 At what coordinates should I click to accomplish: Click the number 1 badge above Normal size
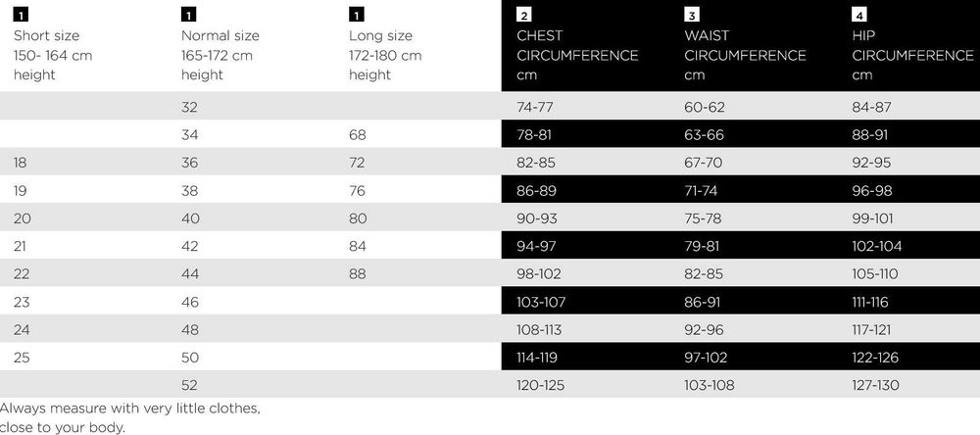point(188,15)
